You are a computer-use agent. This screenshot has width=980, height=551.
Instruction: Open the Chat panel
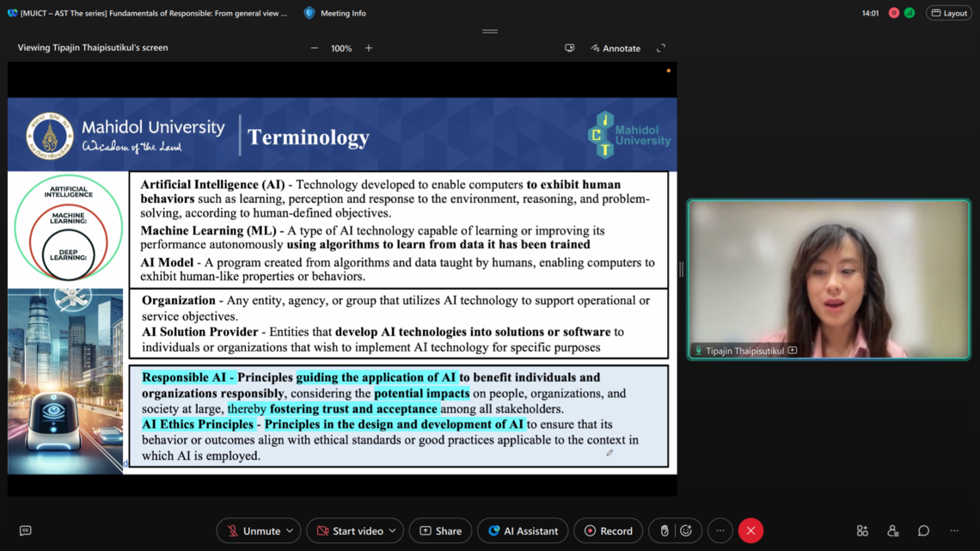[923, 531]
